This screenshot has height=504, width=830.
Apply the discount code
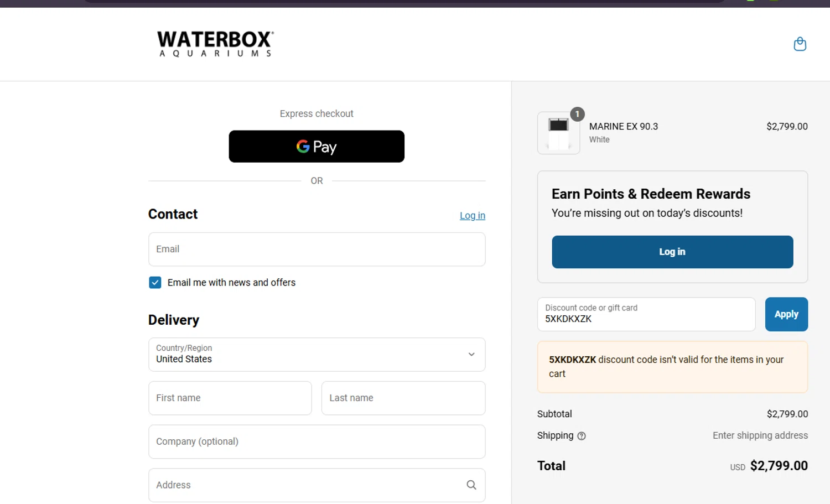pos(786,314)
